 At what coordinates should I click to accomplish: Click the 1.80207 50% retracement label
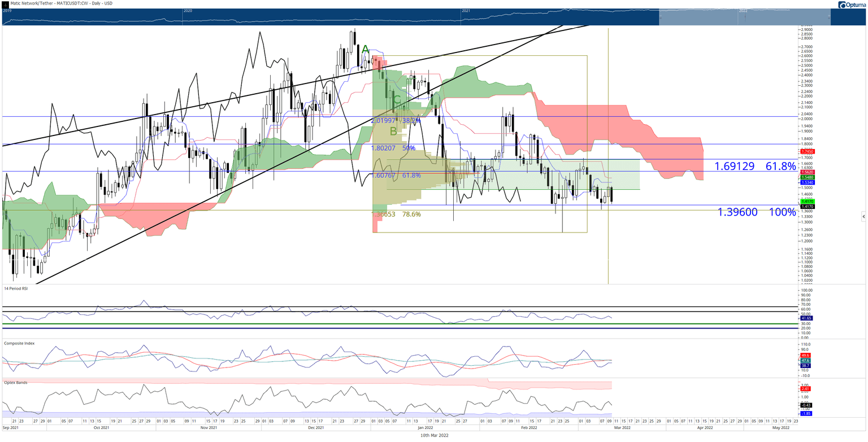pos(393,148)
